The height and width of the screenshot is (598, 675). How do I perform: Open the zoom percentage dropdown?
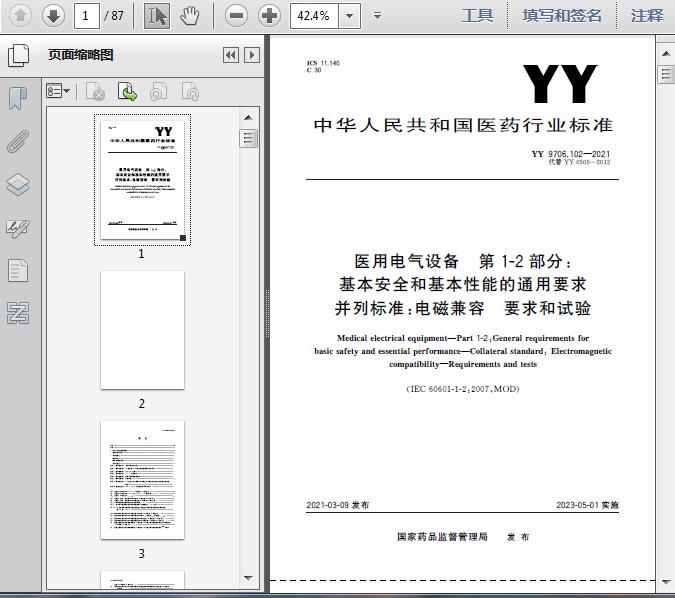click(x=349, y=15)
